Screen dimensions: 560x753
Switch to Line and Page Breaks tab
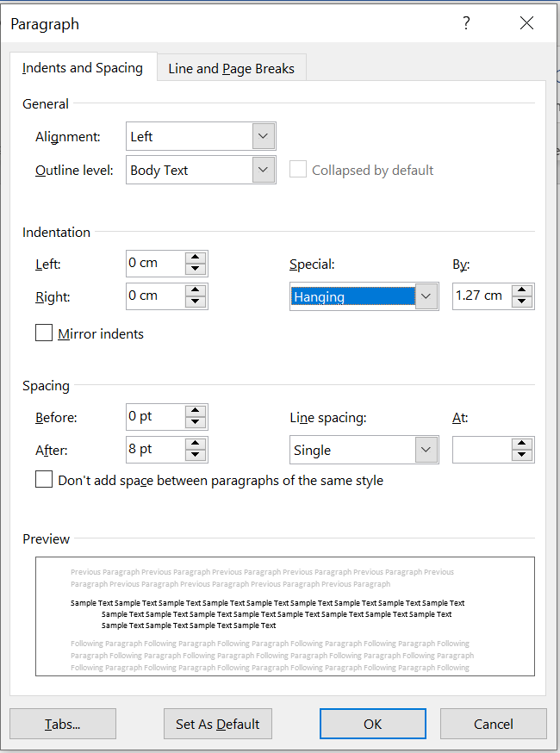pyautogui.click(x=231, y=66)
